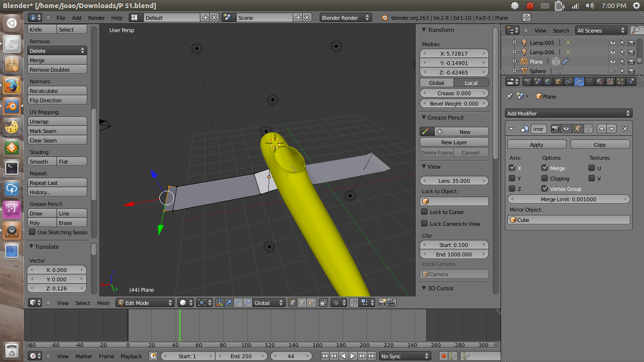Viewport: 644px width, 362px height.
Task: Open the Physics properties tab
Action: point(631,82)
